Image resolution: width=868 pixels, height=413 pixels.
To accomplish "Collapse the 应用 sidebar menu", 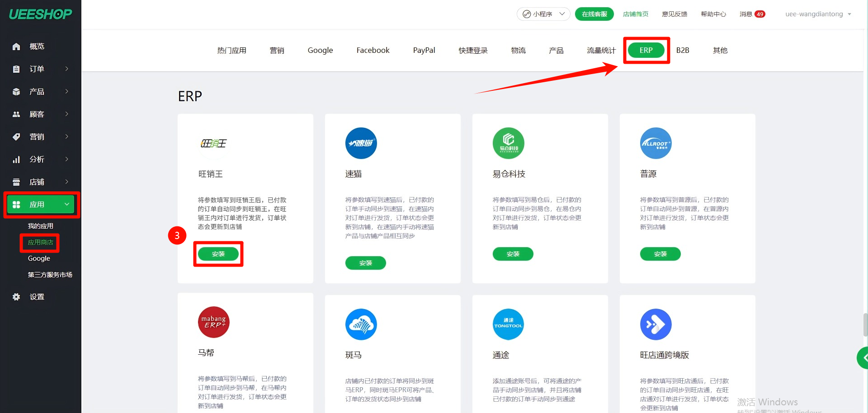I will (x=67, y=205).
